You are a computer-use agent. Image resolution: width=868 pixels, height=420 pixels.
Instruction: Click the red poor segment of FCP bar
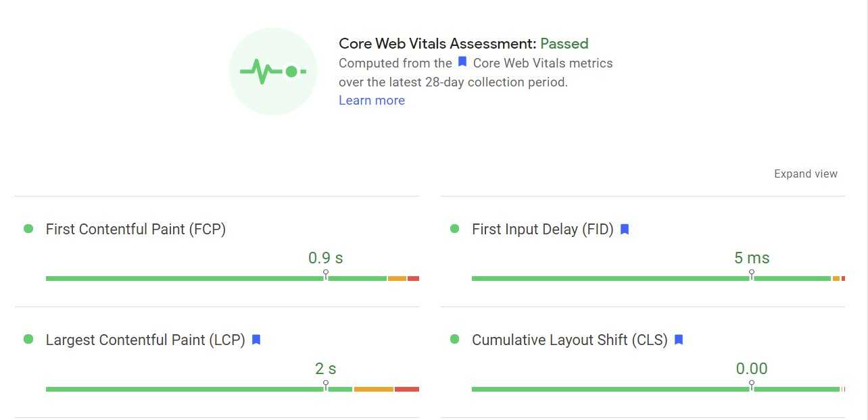(x=413, y=278)
